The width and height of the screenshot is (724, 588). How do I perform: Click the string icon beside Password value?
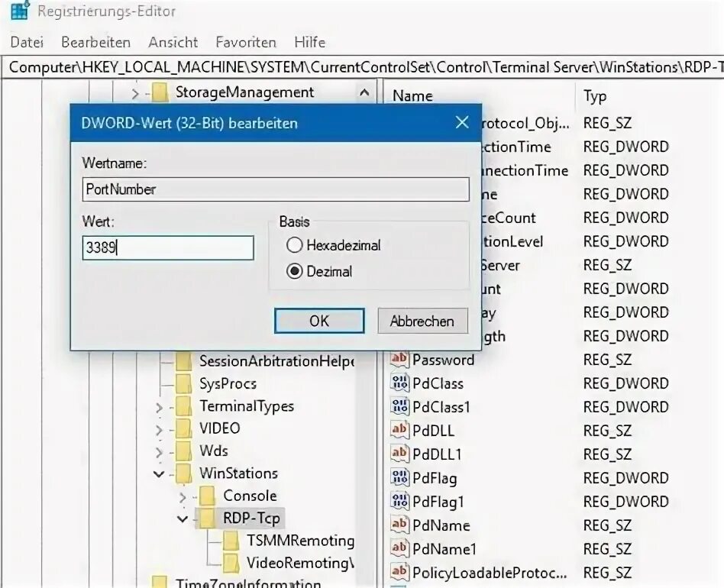[399, 360]
